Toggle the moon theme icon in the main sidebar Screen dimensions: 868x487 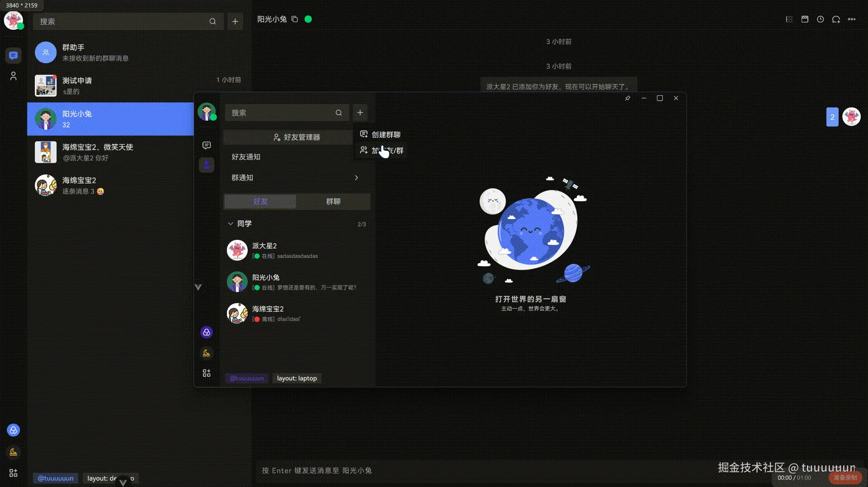tap(13, 451)
